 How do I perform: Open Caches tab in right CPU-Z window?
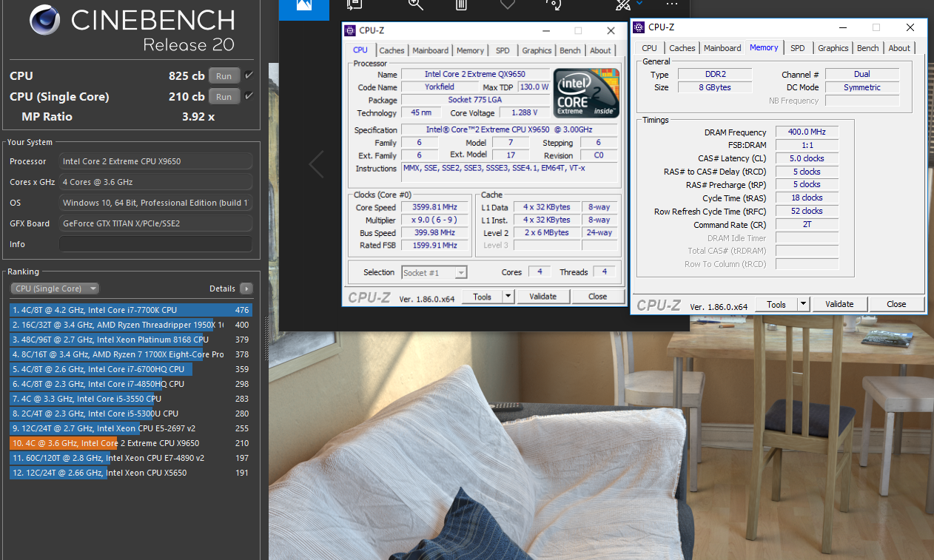pos(682,48)
